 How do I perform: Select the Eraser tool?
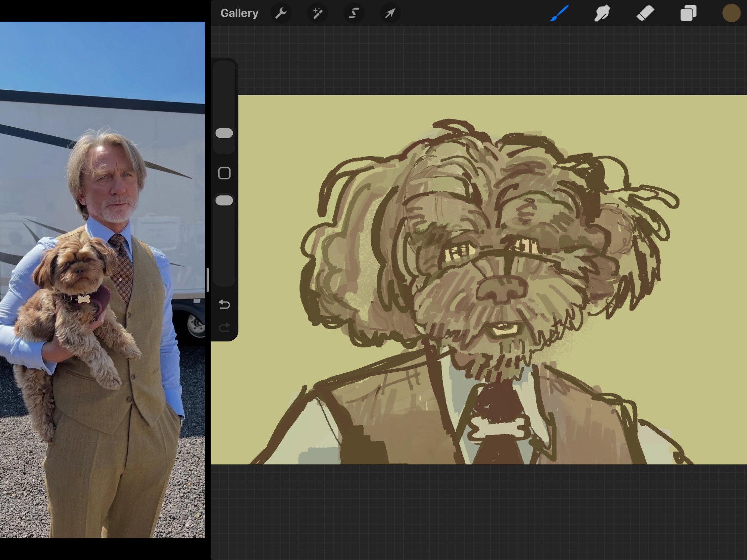coord(645,13)
